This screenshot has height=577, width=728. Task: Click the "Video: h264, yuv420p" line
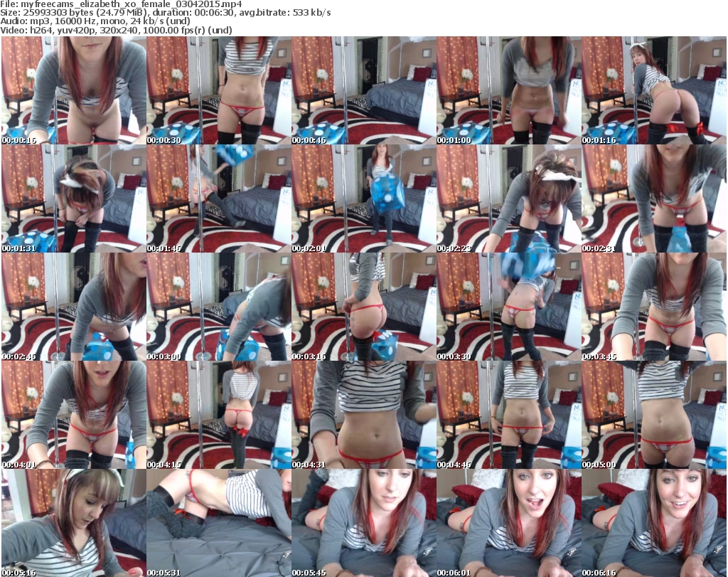(116, 30)
